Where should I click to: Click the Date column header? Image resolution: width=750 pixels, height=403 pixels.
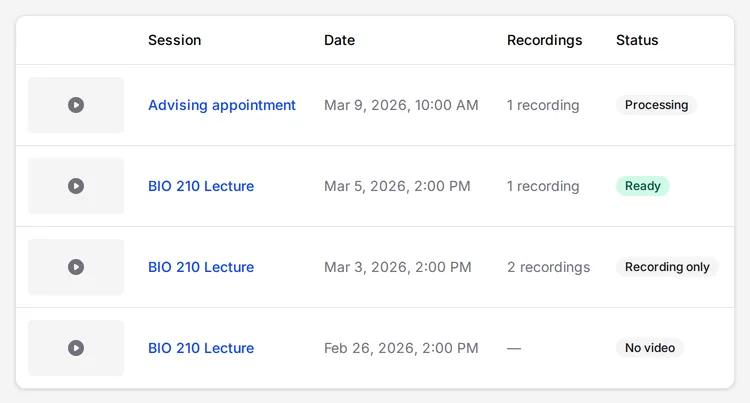click(340, 40)
